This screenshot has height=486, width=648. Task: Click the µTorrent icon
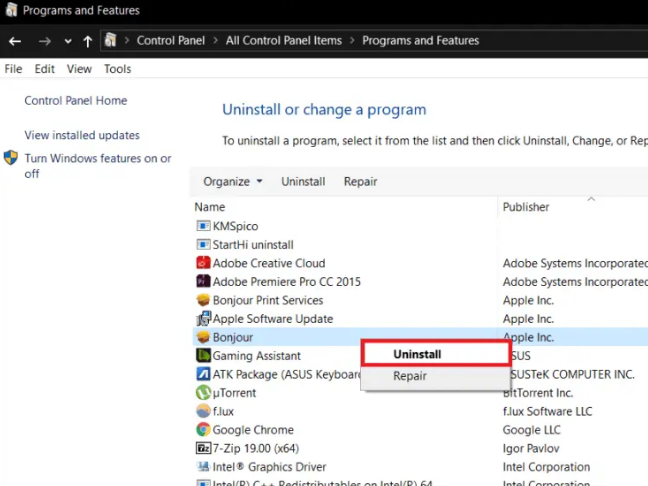(203, 392)
